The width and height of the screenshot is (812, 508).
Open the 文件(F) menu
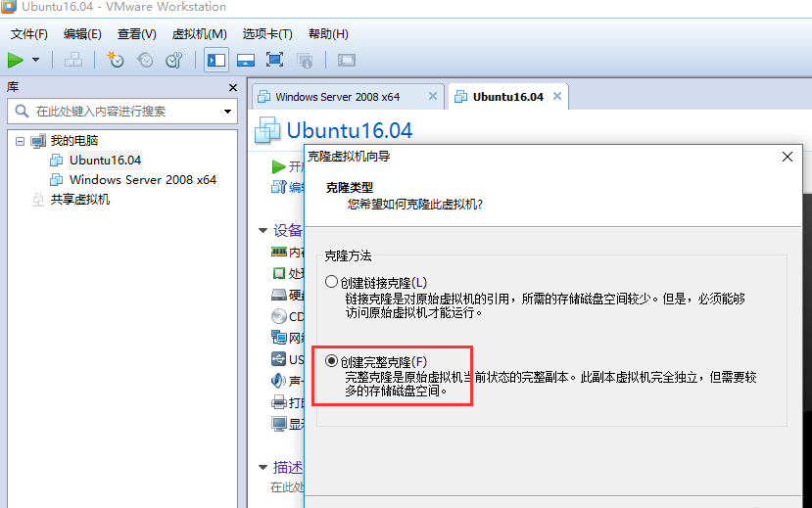click(29, 34)
